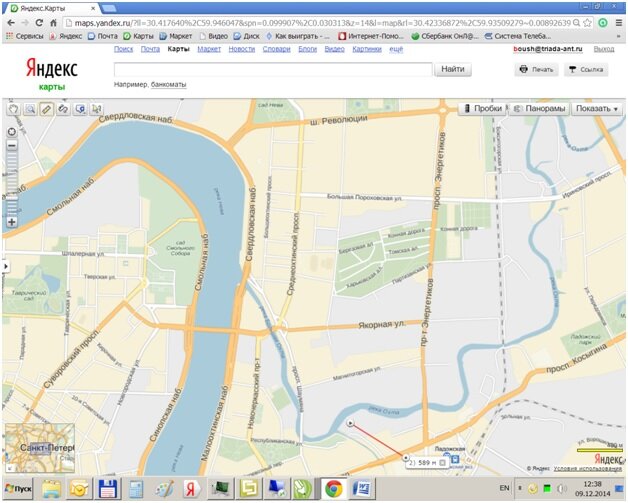Toggle the Пробки traffic layer
628x503 pixels.
(x=482, y=109)
